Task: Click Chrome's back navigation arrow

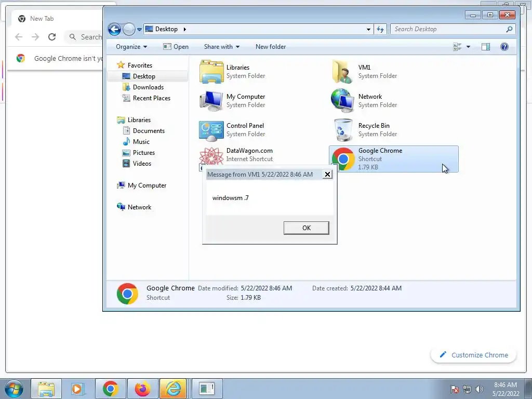Action: click(x=19, y=37)
